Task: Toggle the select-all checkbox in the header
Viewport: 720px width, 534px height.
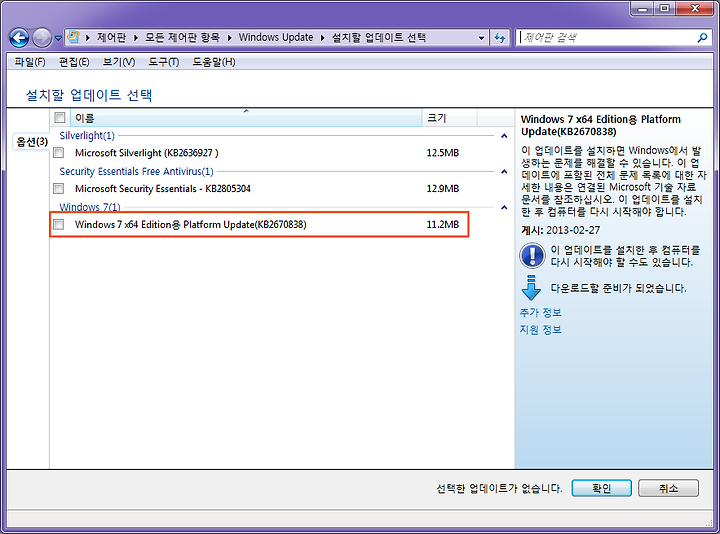Action: pyautogui.click(x=60, y=118)
